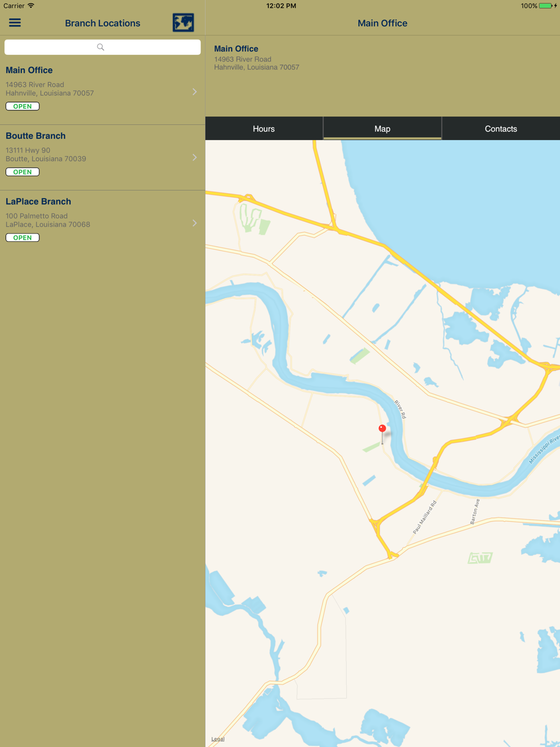Viewport: 560px width, 747px height.
Task: Expand Main Office chevron arrow
Action: click(194, 92)
